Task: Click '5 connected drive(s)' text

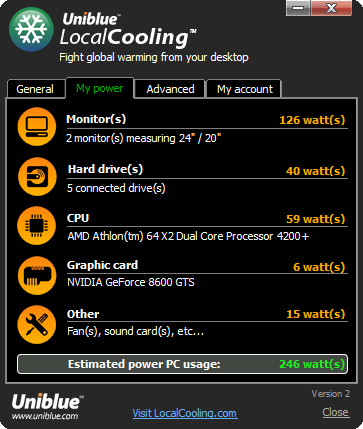Action: (116, 188)
